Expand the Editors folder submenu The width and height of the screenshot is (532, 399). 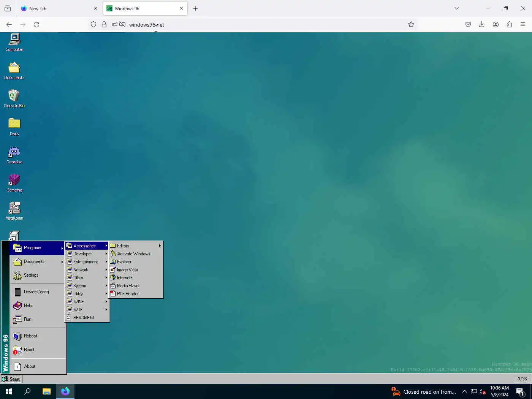pos(136,246)
